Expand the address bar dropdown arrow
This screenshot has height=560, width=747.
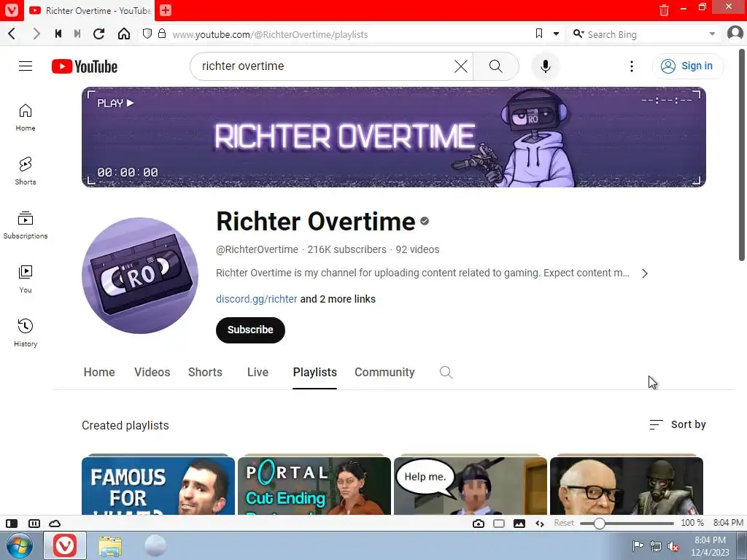pos(556,34)
